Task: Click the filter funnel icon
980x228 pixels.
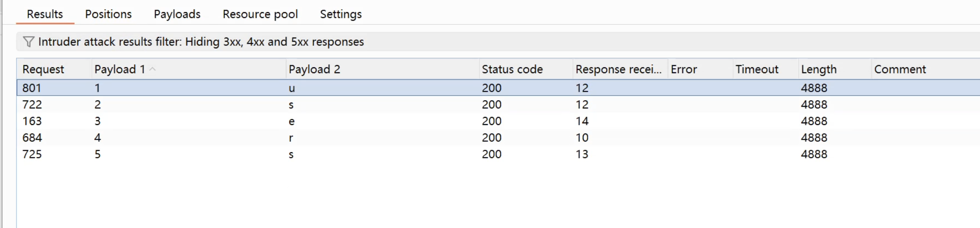Action: click(x=28, y=42)
